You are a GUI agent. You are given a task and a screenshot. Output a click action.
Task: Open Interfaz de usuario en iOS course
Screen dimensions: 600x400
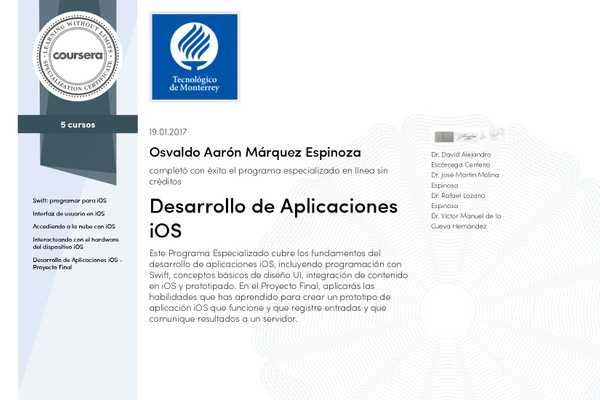68,214
